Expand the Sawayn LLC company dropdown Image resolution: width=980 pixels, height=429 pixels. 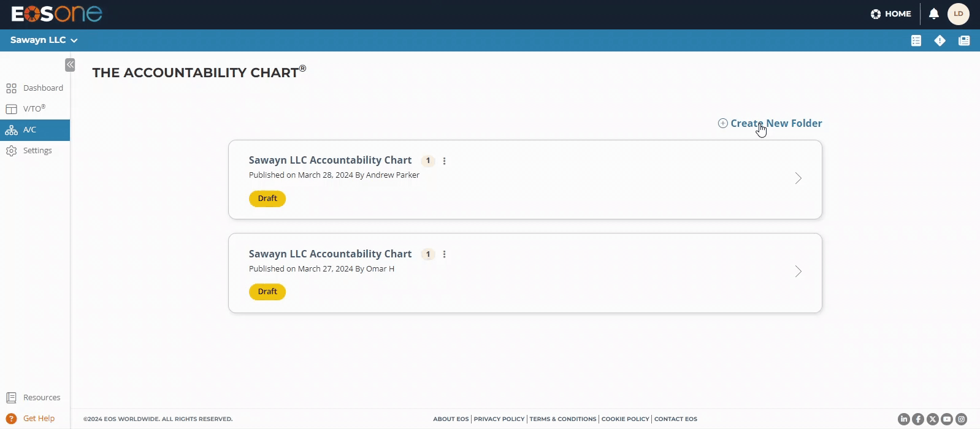pyautogui.click(x=44, y=40)
